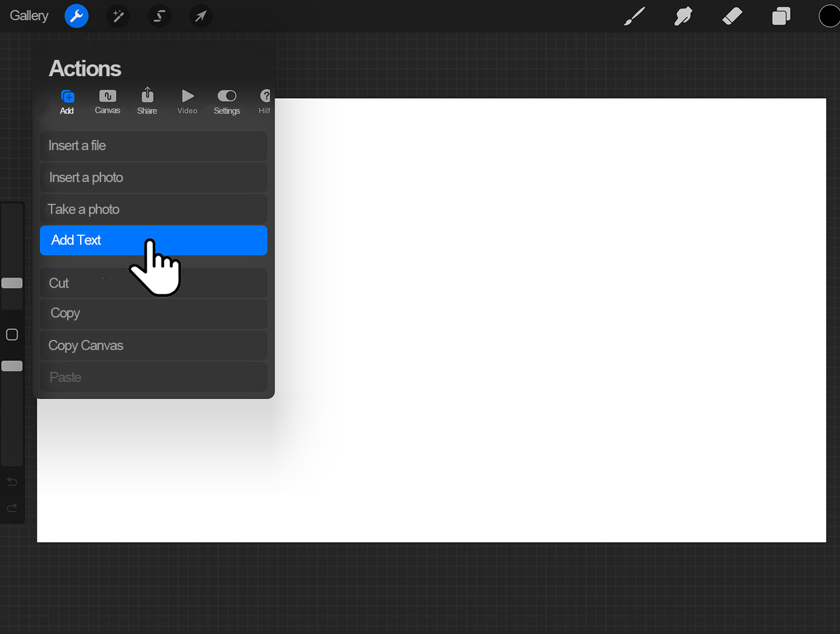Open the active color swatch
The height and width of the screenshot is (634, 840).
(x=829, y=16)
